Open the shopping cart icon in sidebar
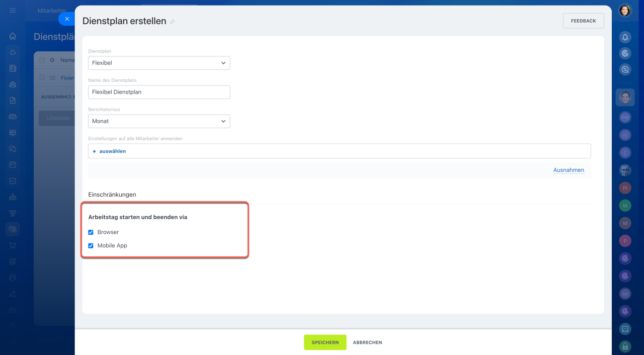 click(x=13, y=245)
